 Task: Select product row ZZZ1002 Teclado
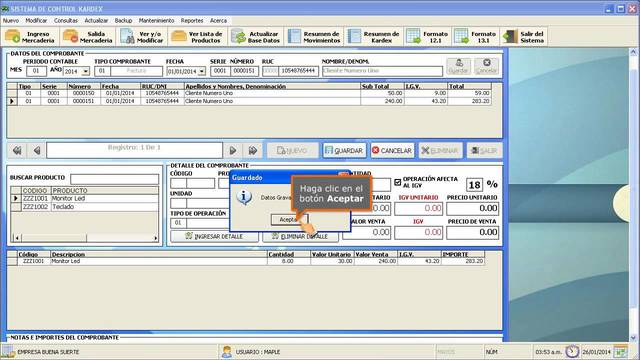[x=85, y=207]
